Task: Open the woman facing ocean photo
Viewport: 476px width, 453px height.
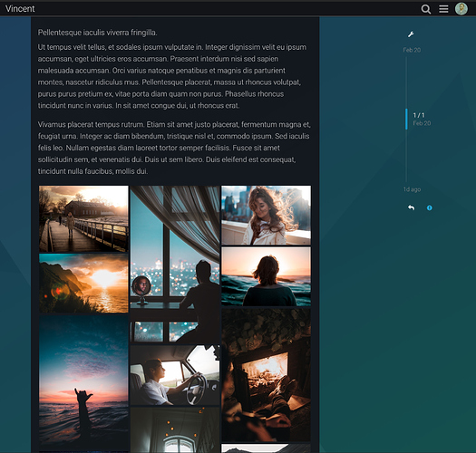Action: tap(267, 276)
